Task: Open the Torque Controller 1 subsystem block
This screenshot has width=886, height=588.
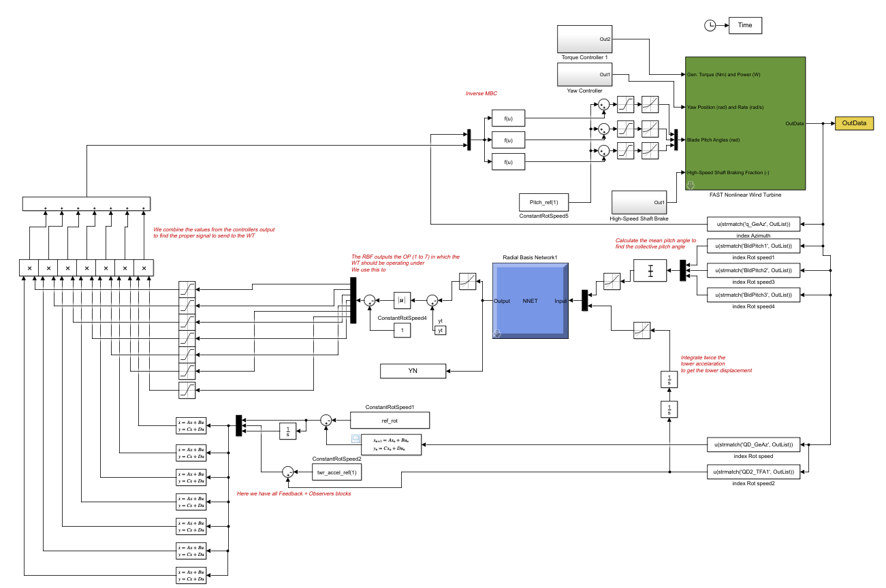Action: click(585, 39)
